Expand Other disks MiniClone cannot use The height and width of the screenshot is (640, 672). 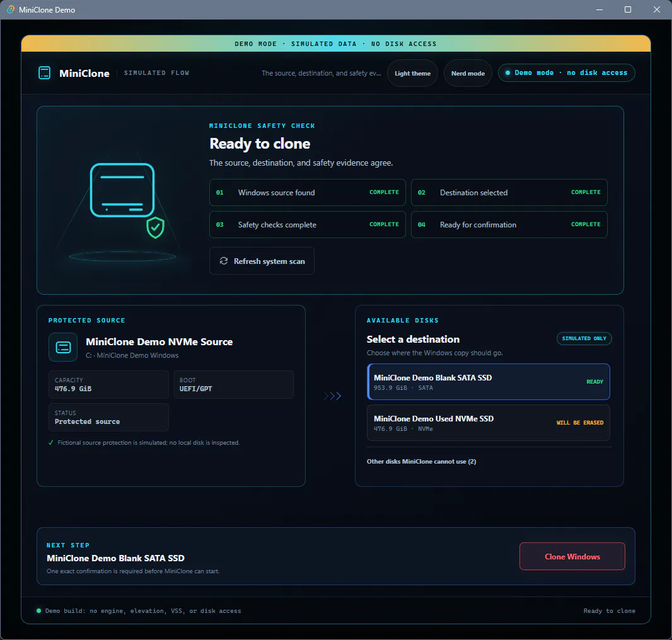coord(421,461)
